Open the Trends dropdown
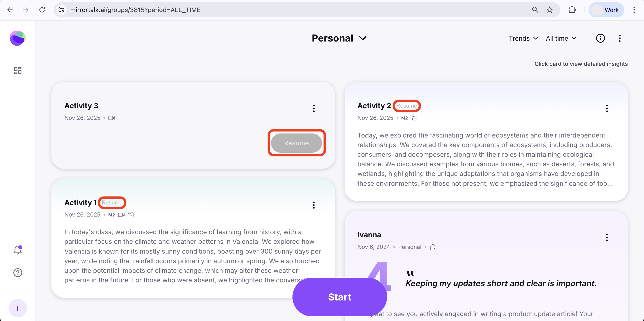The image size is (644, 321). 523,38
